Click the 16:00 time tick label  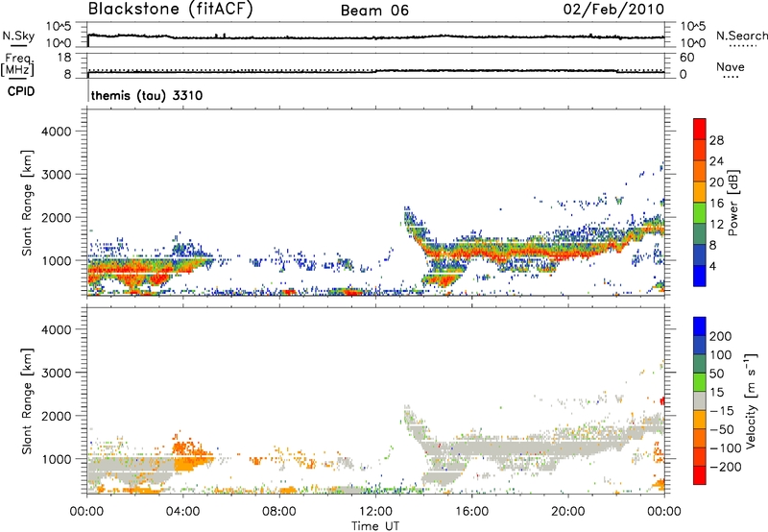(x=471, y=512)
